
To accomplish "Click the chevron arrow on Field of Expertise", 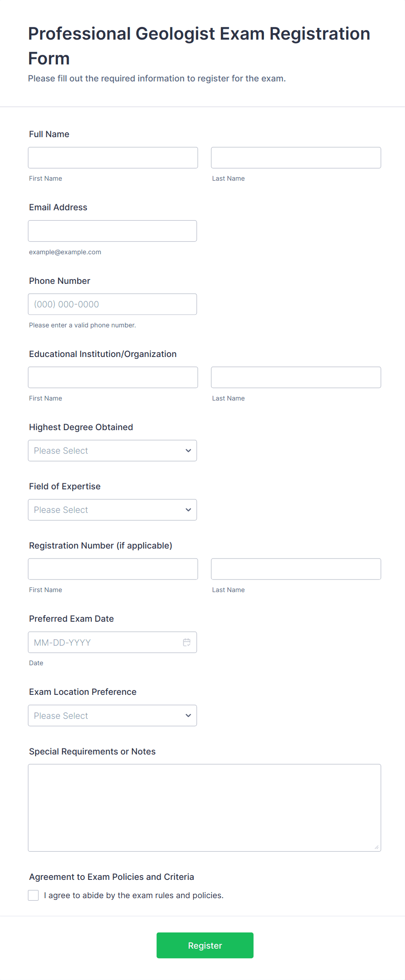I will pos(188,510).
